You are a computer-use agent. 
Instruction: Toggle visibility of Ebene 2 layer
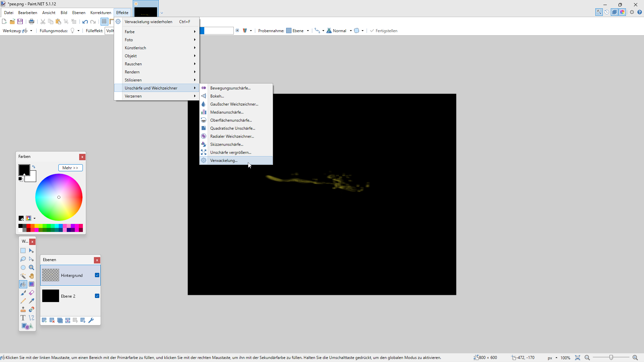point(97,296)
